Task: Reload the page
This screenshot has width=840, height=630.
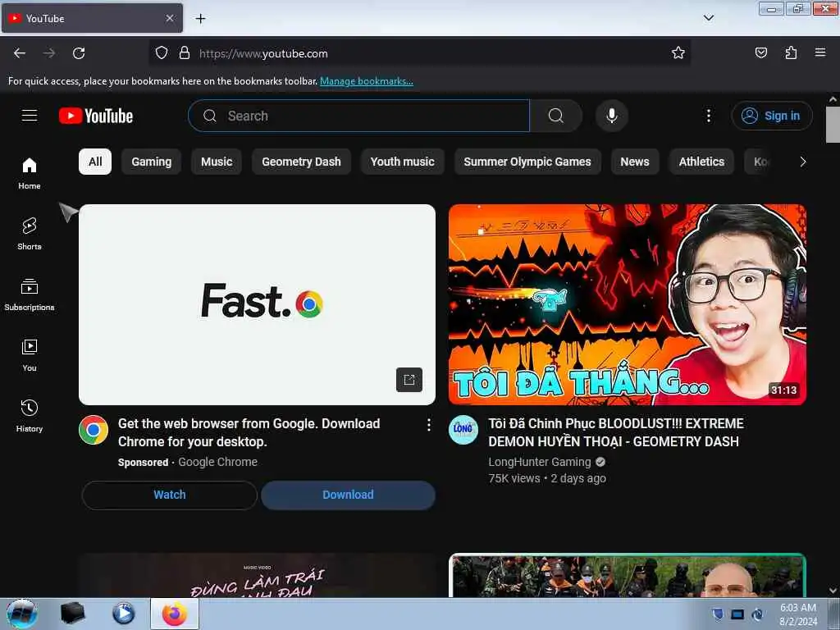Action: [79, 53]
